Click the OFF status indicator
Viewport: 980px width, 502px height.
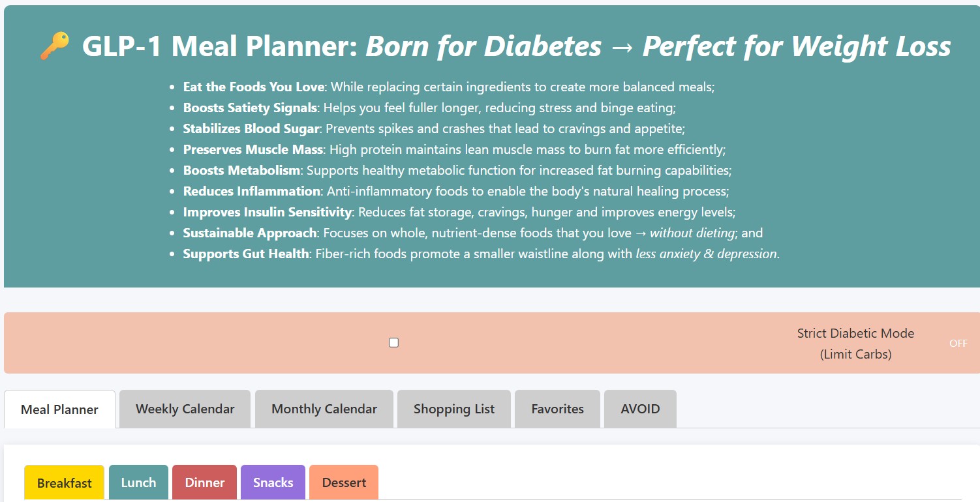pyautogui.click(x=958, y=344)
